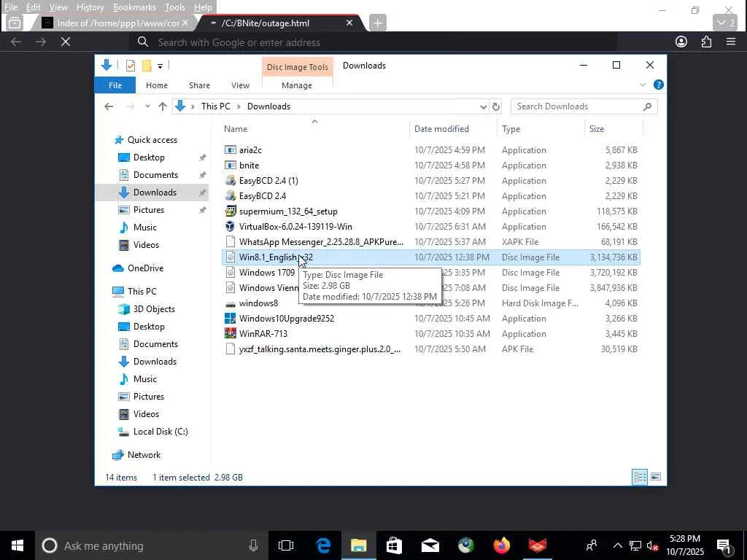Select the windows8 hard disk image

click(x=258, y=303)
